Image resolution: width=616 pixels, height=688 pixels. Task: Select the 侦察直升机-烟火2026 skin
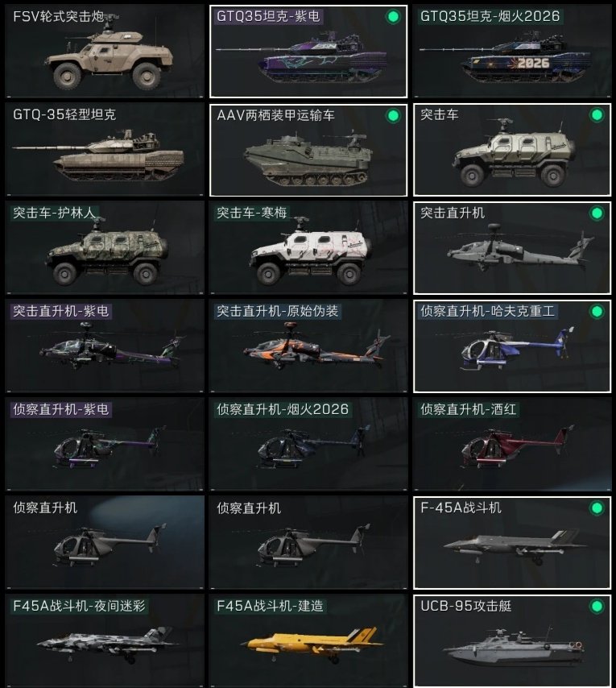pyautogui.click(x=308, y=445)
